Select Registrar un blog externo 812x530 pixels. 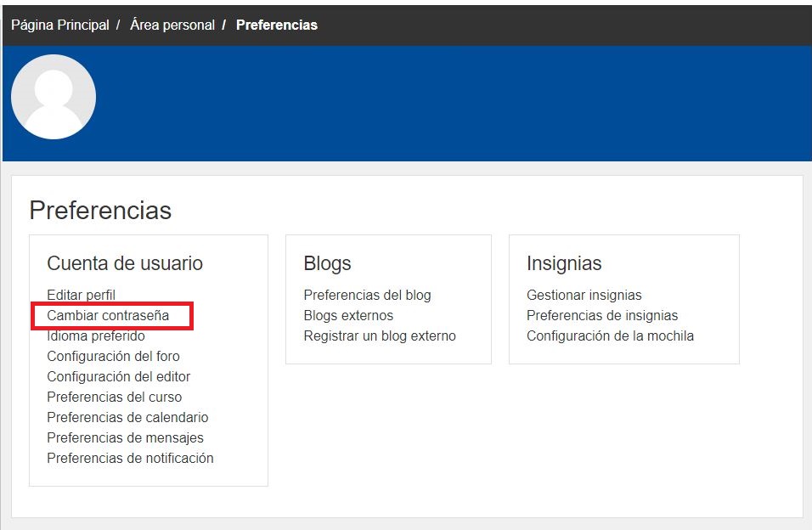click(x=380, y=335)
